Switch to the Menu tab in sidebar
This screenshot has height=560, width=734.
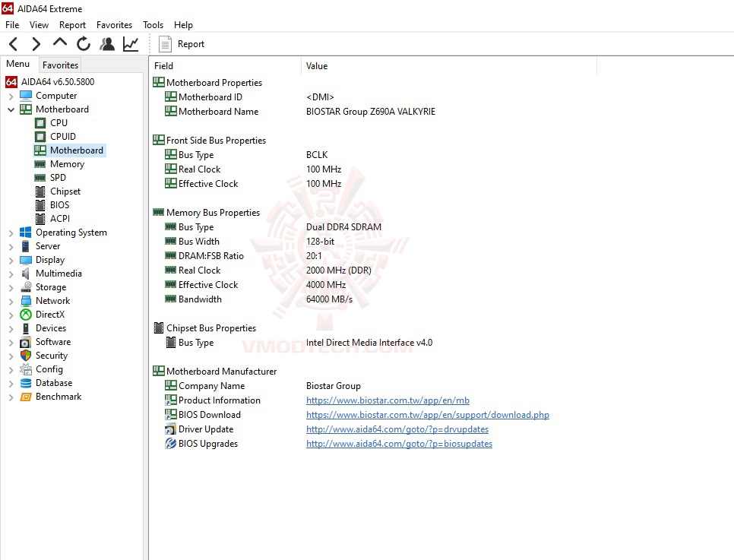pos(17,64)
